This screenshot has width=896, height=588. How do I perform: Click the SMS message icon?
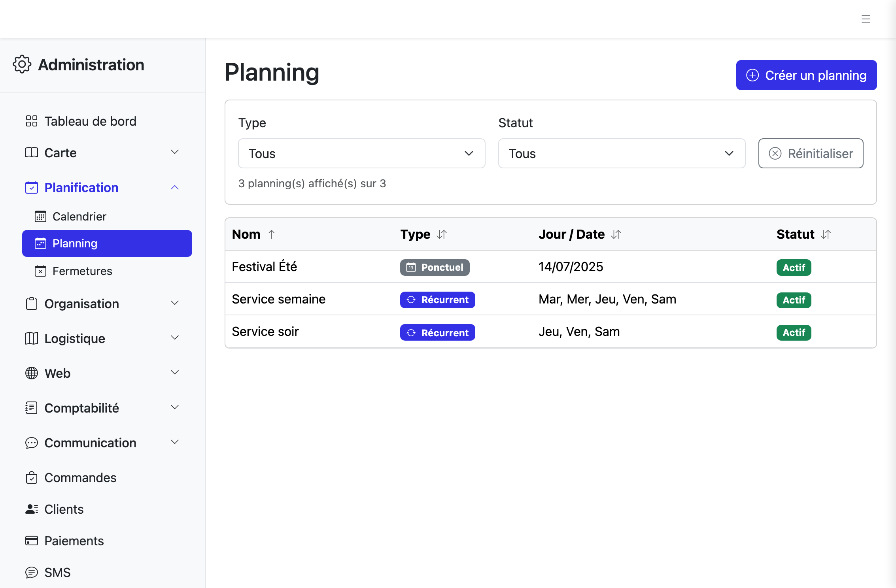click(x=32, y=572)
